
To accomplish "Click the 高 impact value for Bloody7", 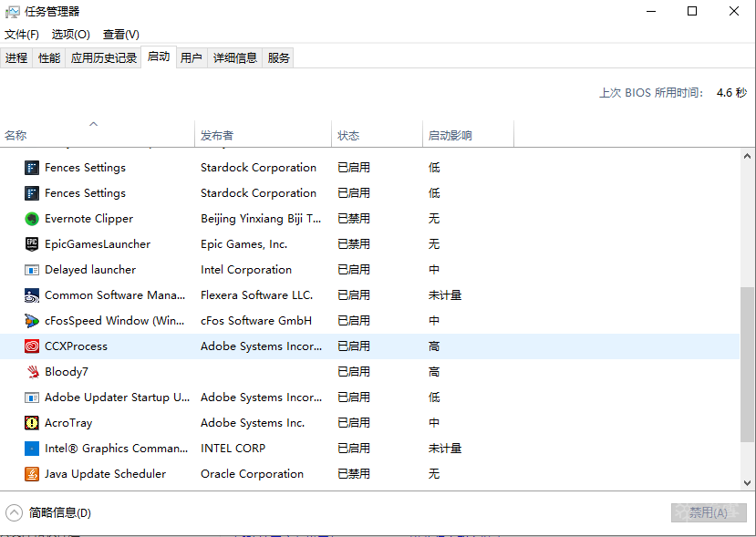I will (434, 372).
